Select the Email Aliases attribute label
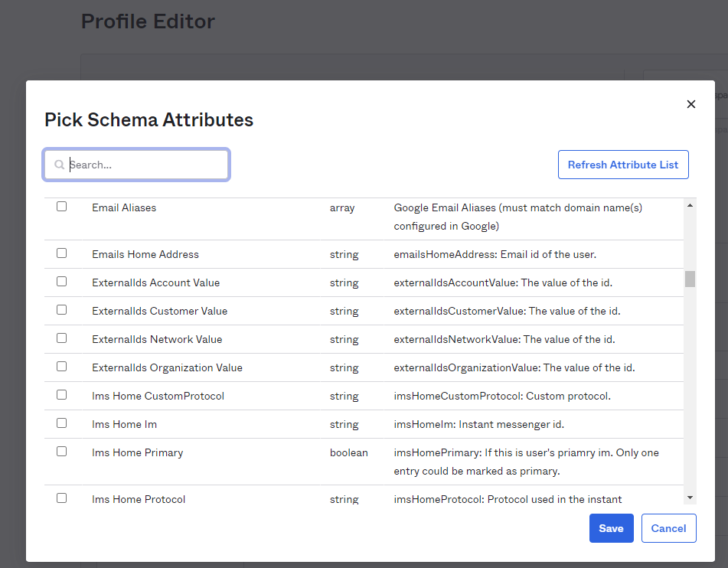728x568 pixels. click(124, 207)
